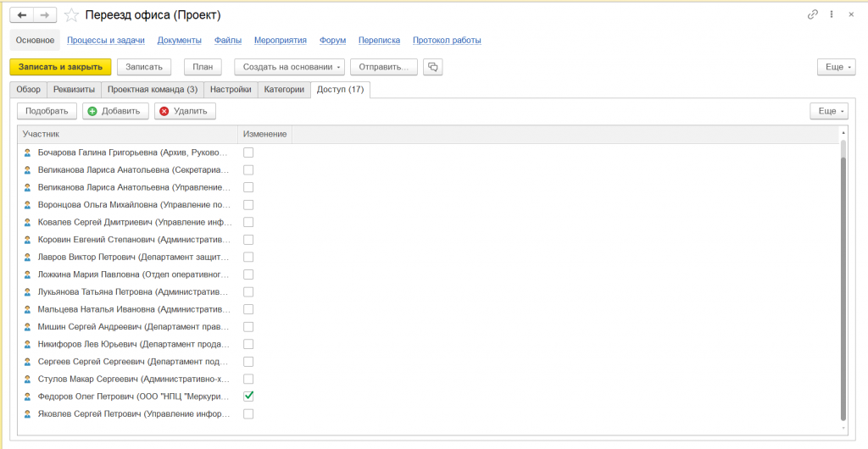Click Записать и закрыть button
This screenshot has width=868, height=449.
point(61,67)
